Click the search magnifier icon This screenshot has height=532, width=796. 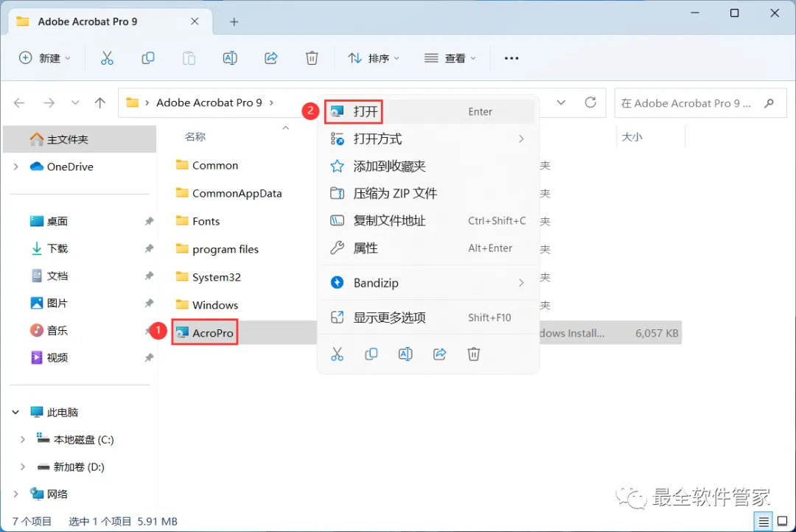(x=769, y=103)
